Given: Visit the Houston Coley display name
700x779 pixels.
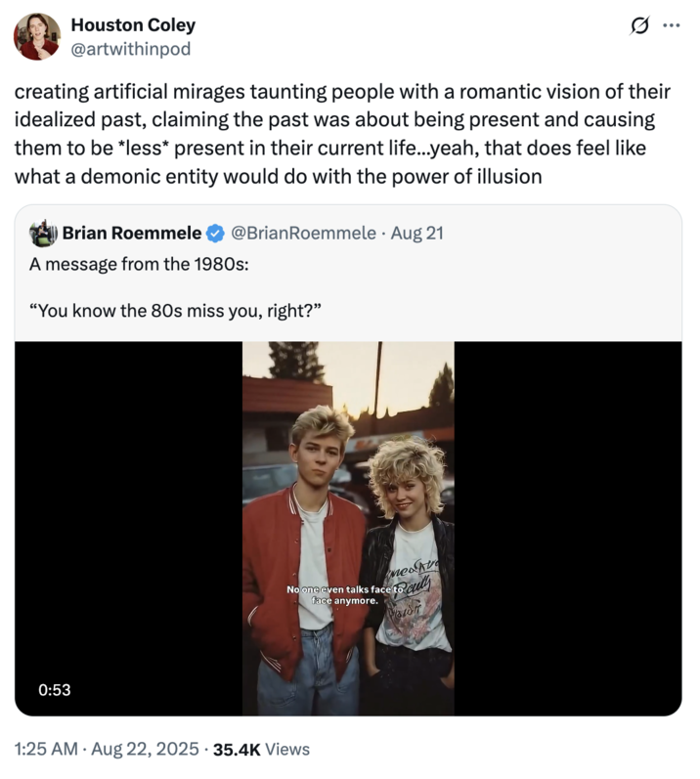Looking at the screenshot, I should coord(133,24).
